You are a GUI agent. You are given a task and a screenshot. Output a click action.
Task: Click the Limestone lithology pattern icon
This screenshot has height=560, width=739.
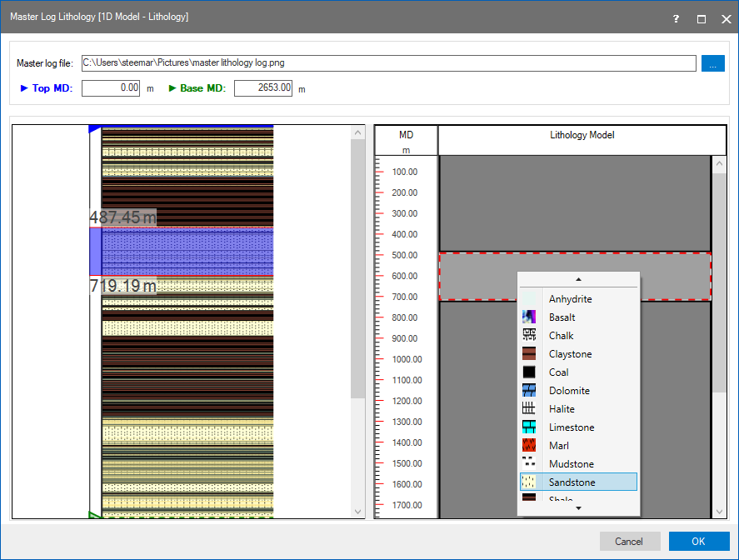pos(528,427)
